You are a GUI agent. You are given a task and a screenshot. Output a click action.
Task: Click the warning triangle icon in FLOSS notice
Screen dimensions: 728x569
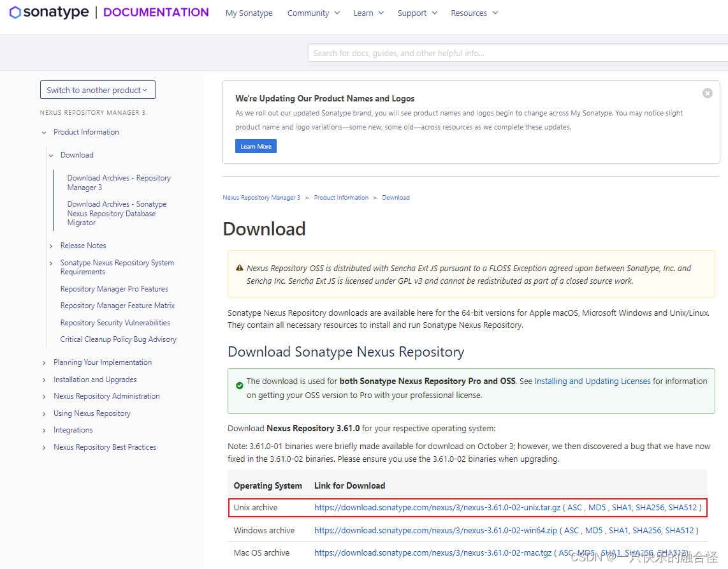click(240, 268)
